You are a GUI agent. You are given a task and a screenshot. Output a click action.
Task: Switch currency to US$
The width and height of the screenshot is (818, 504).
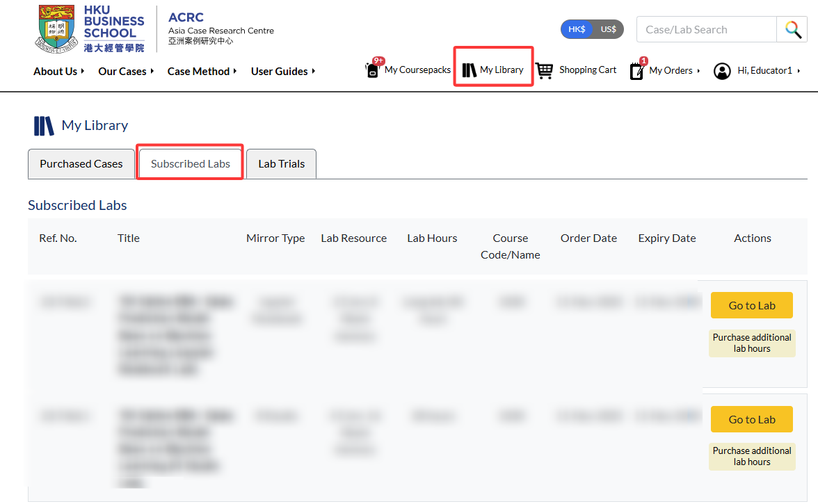[x=608, y=29]
